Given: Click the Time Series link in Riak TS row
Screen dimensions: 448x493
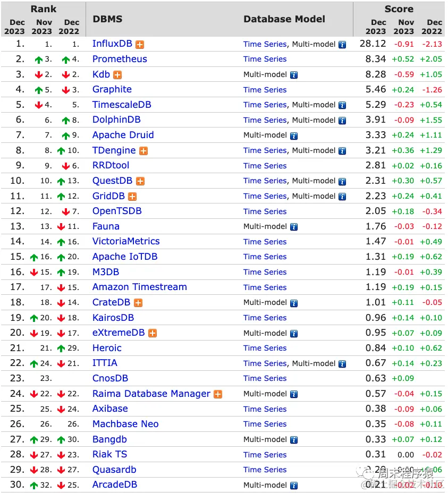Looking at the screenshot, I should 265,455.
